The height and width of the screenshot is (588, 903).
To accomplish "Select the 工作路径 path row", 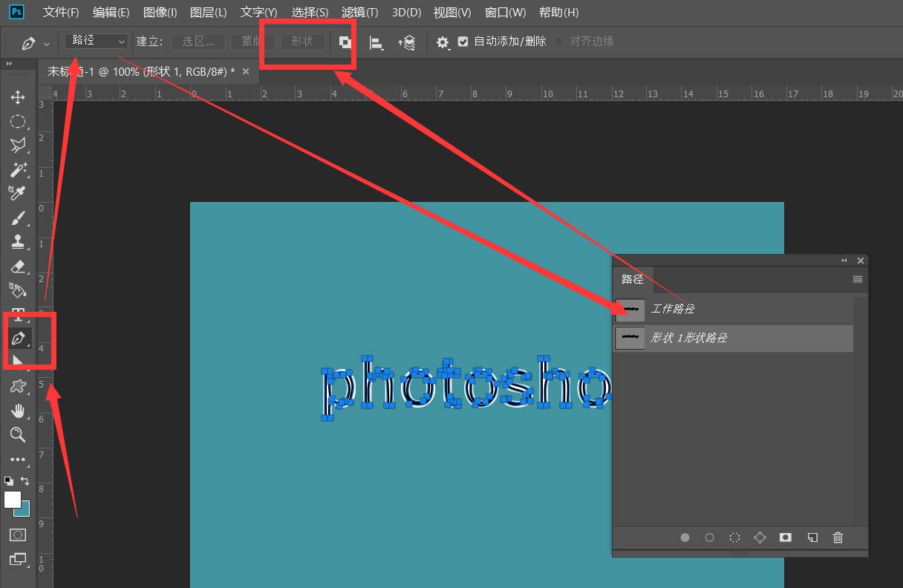I will pyautogui.click(x=733, y=309).
